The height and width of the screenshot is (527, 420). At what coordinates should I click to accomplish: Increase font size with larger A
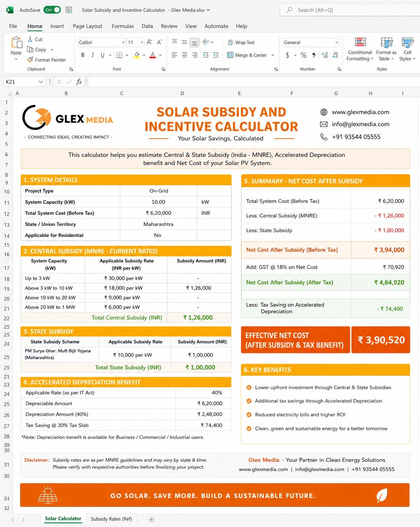(149, 42)
